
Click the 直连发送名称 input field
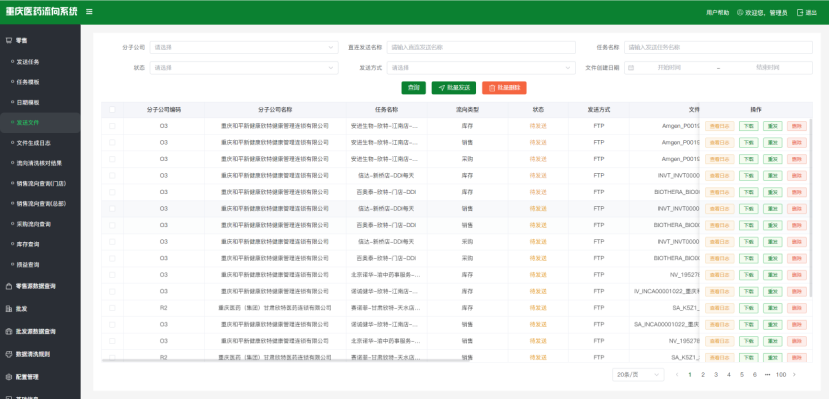point(481,47)
